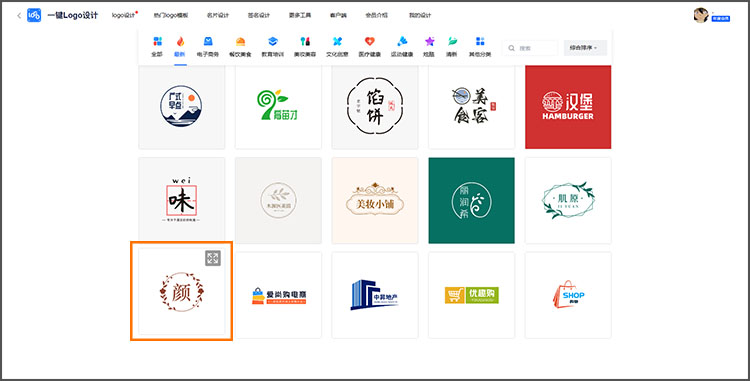The height and width of the screenshot is (381, 750).
Task: Choose the 餐饮美食 burger category
Action: [241, 41]
